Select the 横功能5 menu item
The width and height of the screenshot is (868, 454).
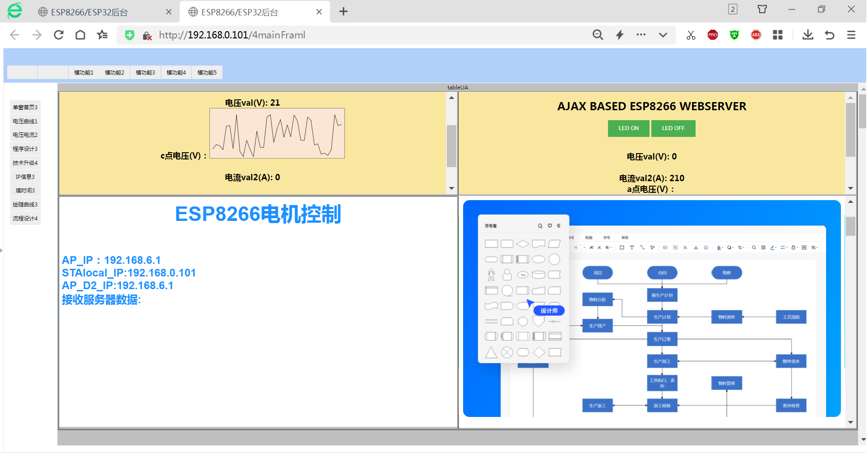coord(207,72)
